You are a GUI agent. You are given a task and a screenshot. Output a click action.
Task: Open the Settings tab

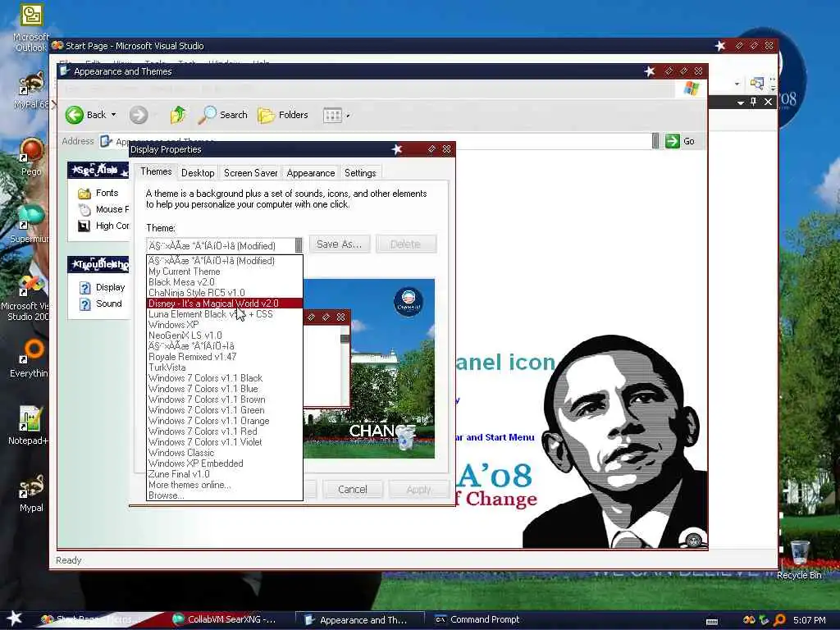tap(360, 172)
